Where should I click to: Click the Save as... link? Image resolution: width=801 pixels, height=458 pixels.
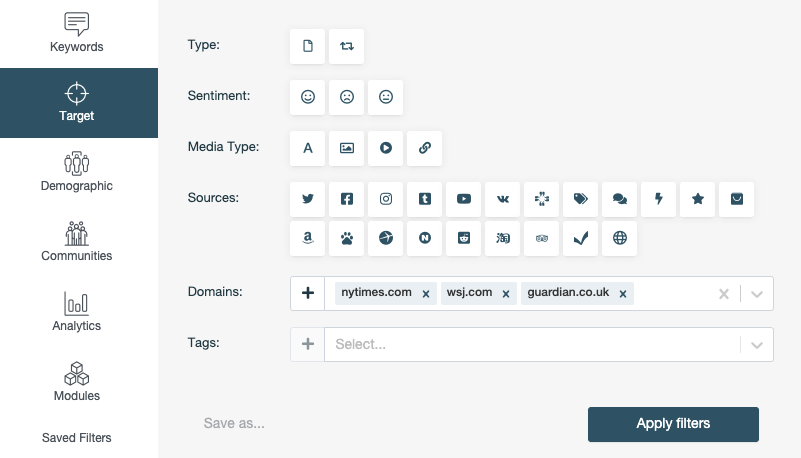point(234,424)
